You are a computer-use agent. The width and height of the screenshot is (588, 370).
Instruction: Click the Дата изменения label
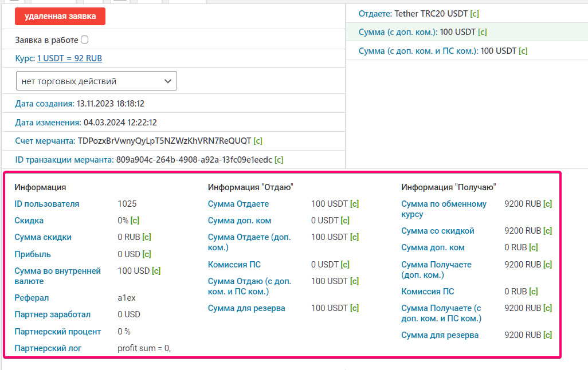(48, 123)
